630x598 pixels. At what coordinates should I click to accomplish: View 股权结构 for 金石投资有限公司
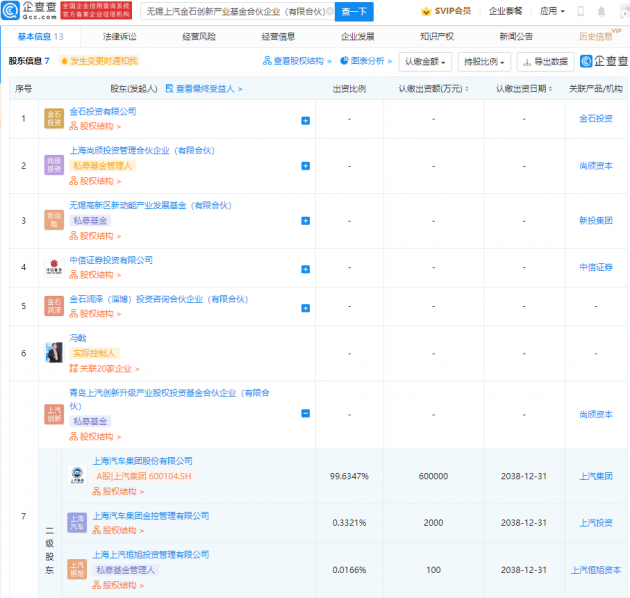click(x=95, y=126)
